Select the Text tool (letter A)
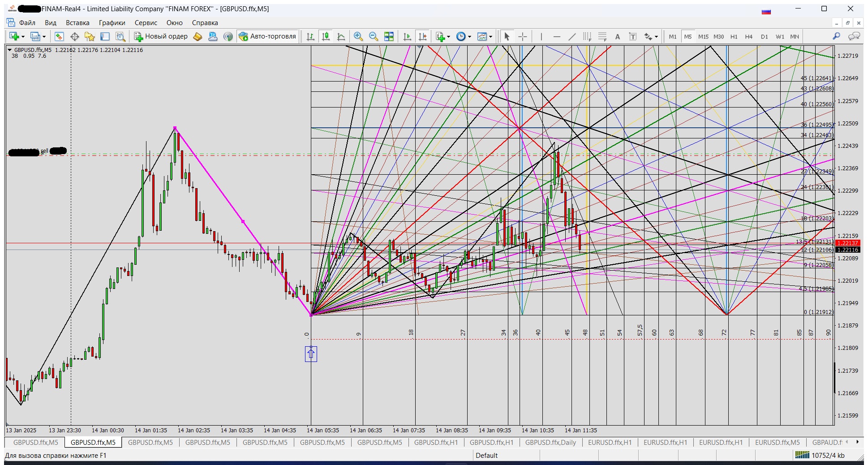The width and height of the screenshot is (868, 465). tap(618, 37)
